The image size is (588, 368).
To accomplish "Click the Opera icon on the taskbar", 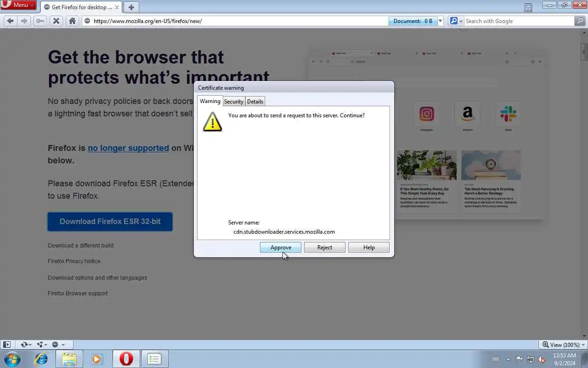I will pyautogui.click(x=126, y=359).
